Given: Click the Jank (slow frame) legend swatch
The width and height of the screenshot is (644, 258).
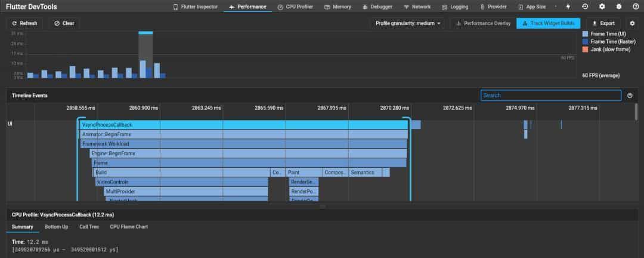Looking at the screenshot, I should (x=586, y=50).
